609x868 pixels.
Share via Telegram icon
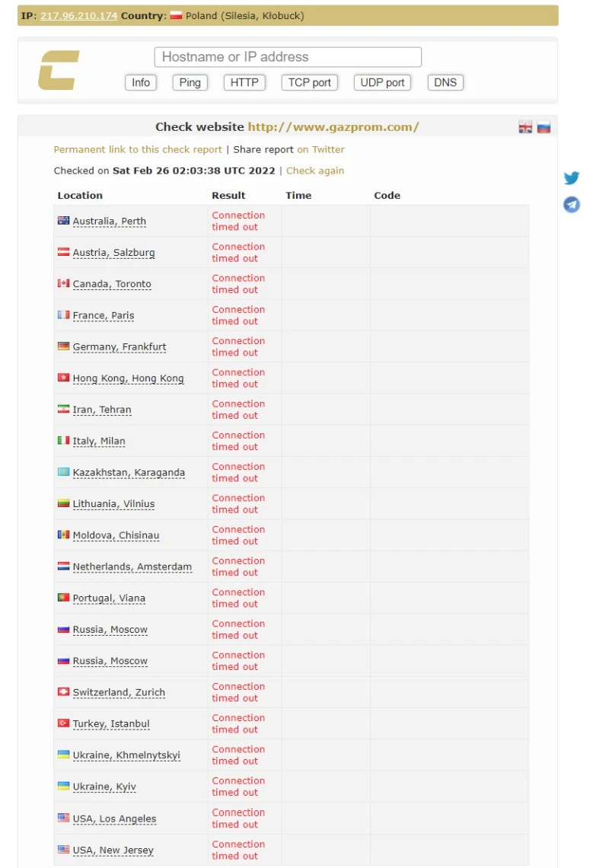572,204
